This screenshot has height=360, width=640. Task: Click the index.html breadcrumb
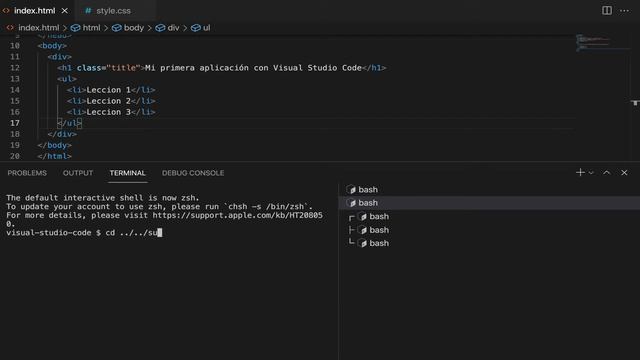coord(38,28)
